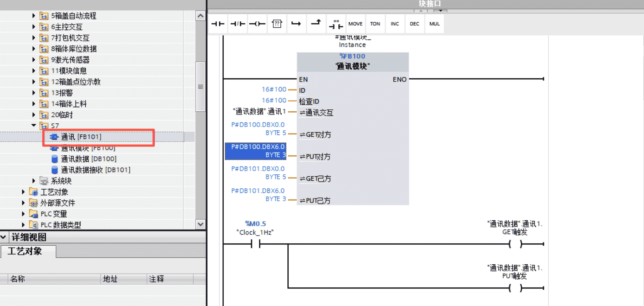Collapse the S7 folder
The width and height of the screenshot is (644, 306).
point(34,126)
